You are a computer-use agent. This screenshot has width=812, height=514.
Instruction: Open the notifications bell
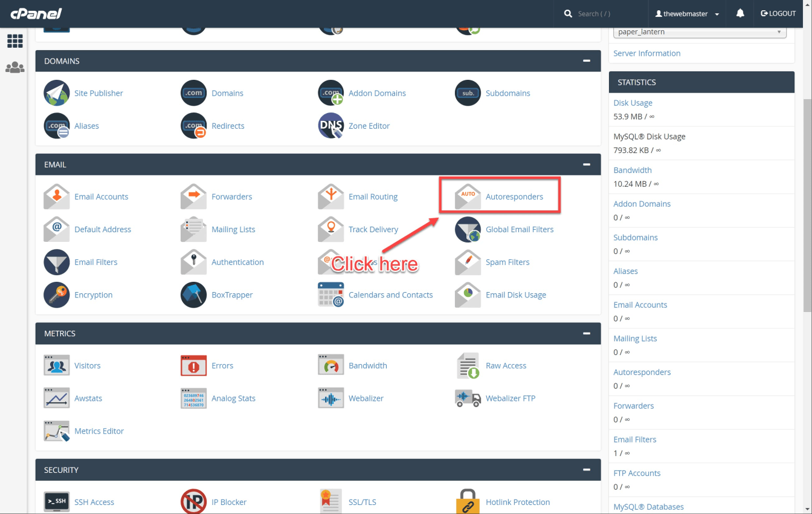tap(740, 13)
